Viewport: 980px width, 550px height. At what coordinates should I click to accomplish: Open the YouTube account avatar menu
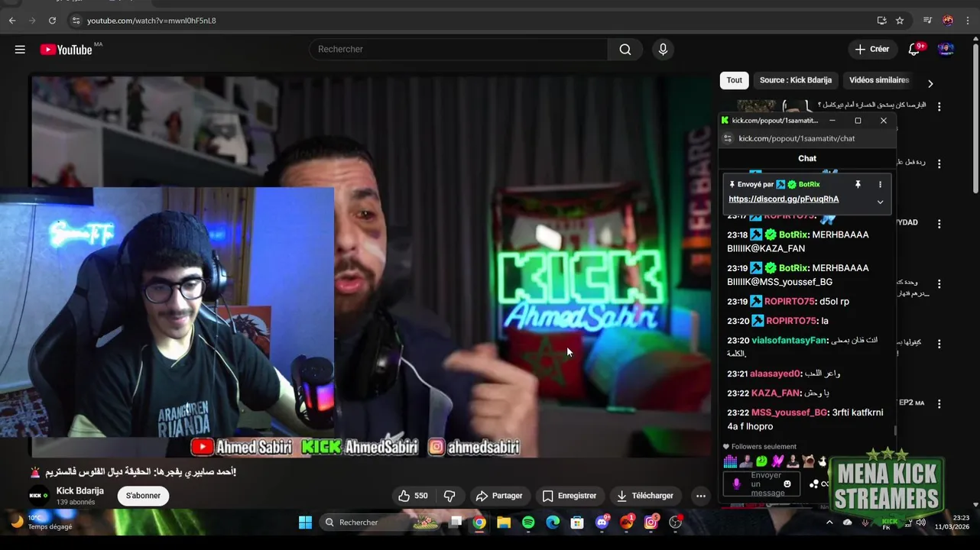pyautogui.click(x=946, y=50)
